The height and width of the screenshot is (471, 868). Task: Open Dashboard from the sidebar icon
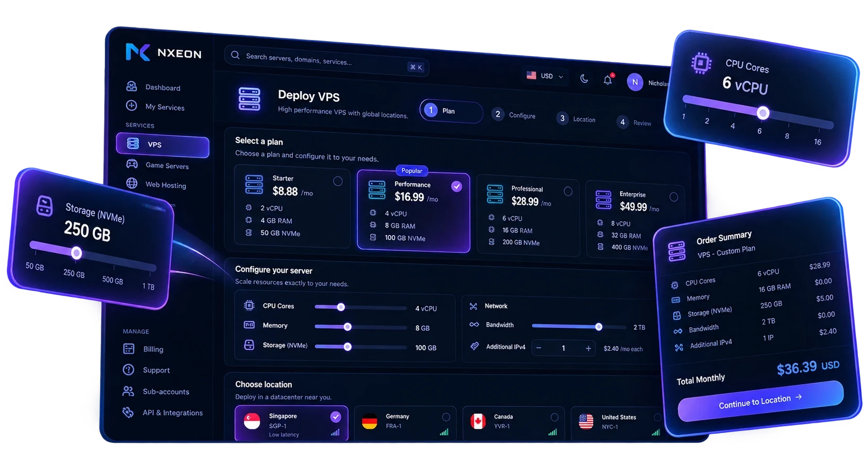pyautogui.click(x=132, y=86)
